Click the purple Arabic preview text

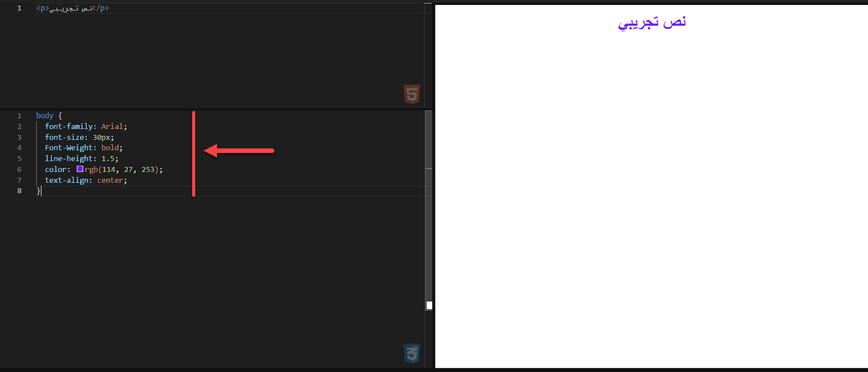[652, 23]
